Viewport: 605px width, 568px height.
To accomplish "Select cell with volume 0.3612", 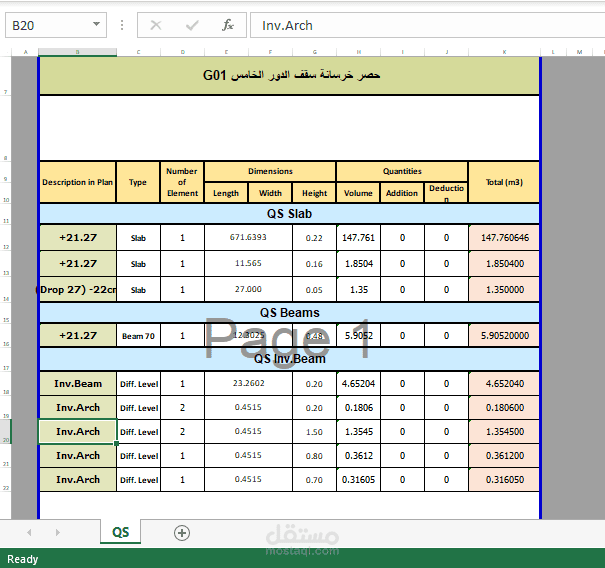I will 358,456.
